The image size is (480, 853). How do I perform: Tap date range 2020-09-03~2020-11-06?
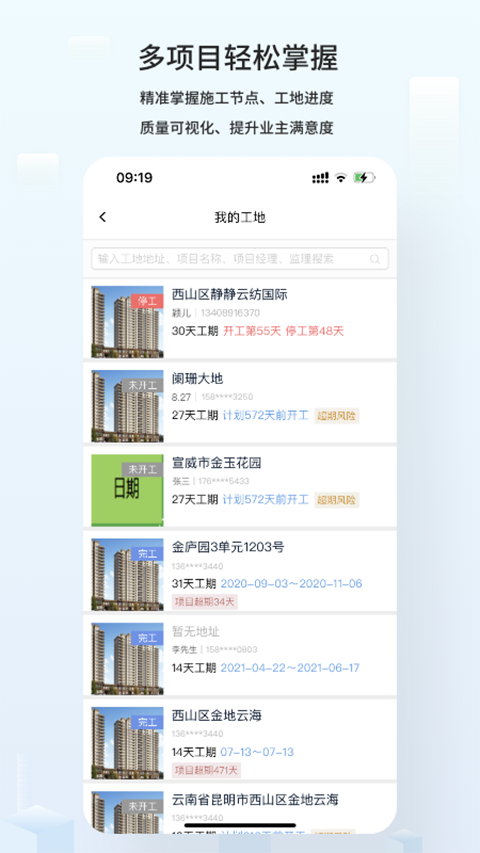click(291, 584)
